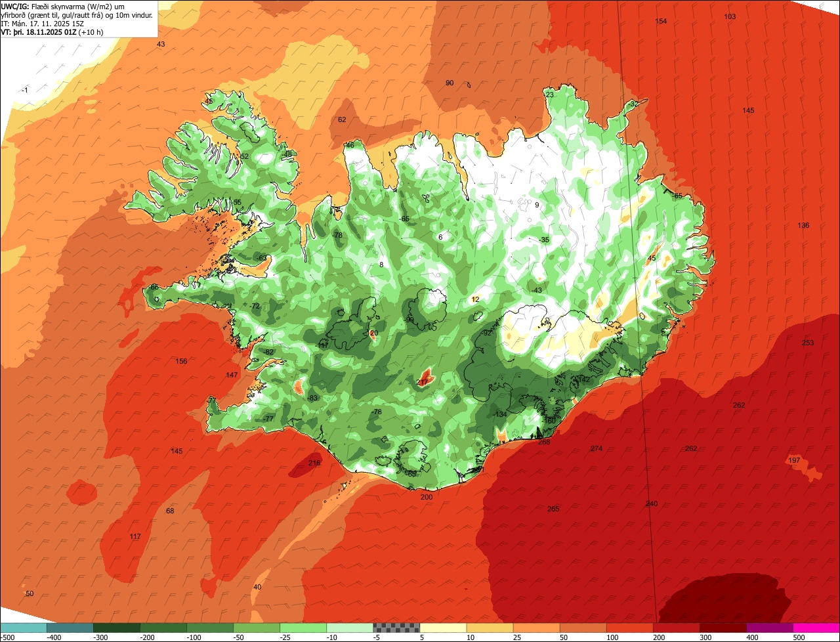
Task: Select pale yellow swatch between 5 and 10
Action: (x=443, y=627)
